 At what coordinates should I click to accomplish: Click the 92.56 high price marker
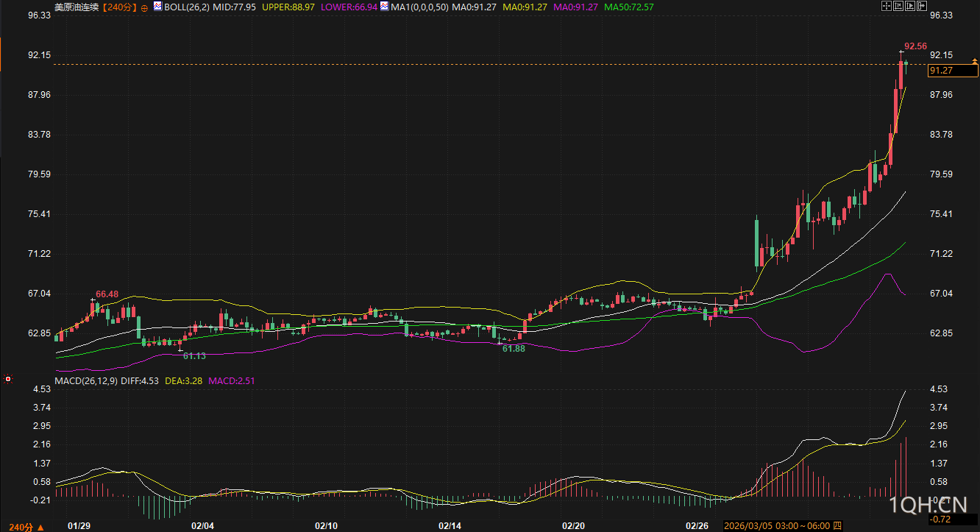pos(917,46)
